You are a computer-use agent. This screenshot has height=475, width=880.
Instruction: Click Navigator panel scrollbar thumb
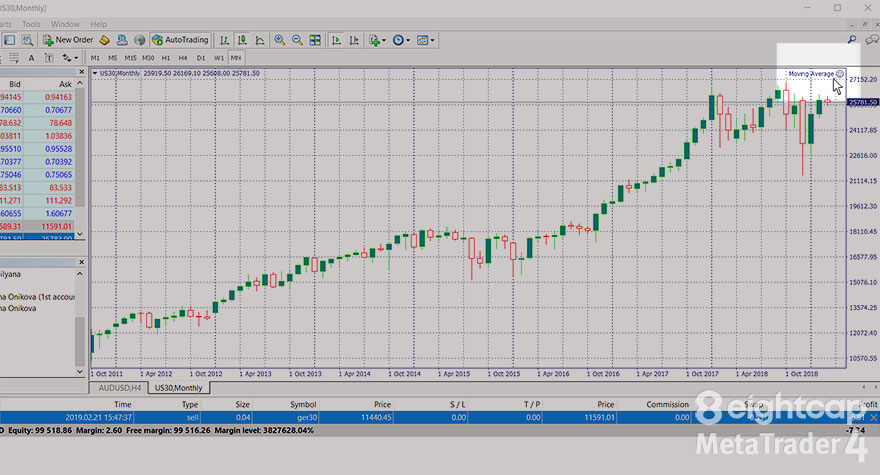pyautogui.click(x=80, y=341)
